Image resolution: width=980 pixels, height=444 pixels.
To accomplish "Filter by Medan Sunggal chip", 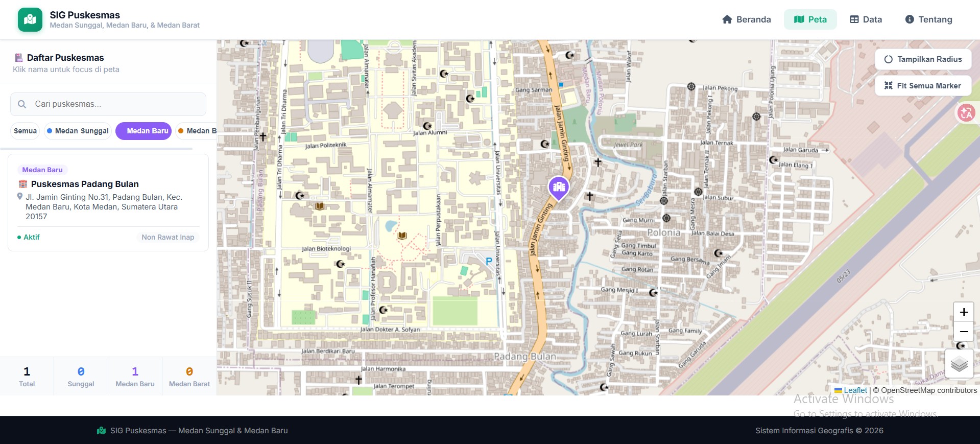I will (78, 131).
